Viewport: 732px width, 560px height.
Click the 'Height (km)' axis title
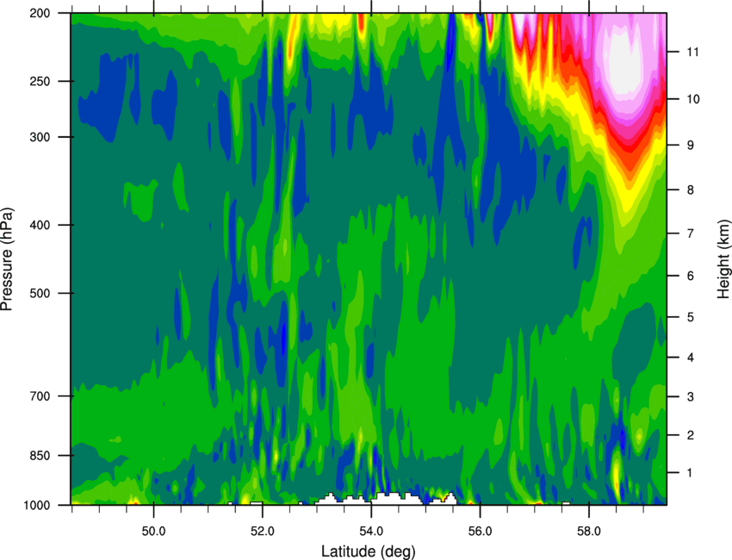click(x=723, y=258)
